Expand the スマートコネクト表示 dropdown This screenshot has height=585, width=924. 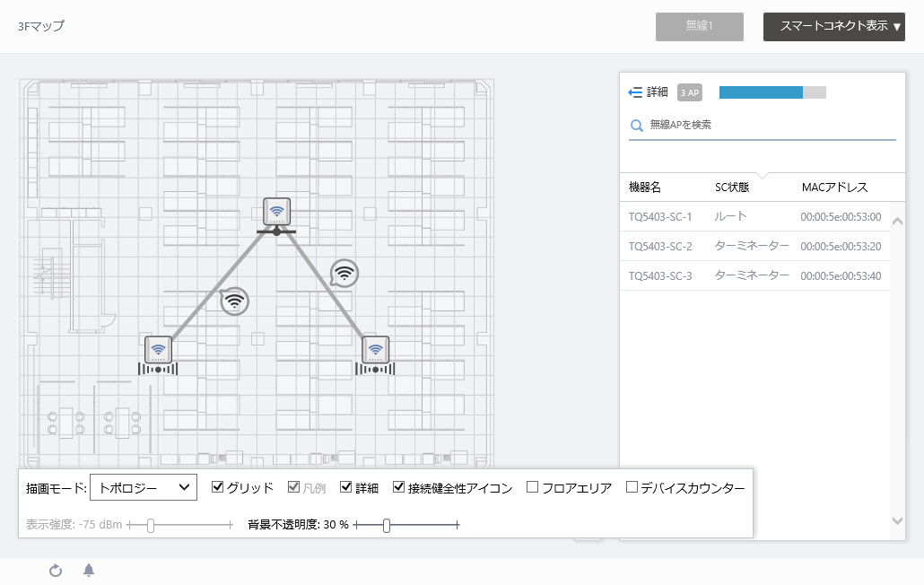pyautogui.click(x=833, y=27)
